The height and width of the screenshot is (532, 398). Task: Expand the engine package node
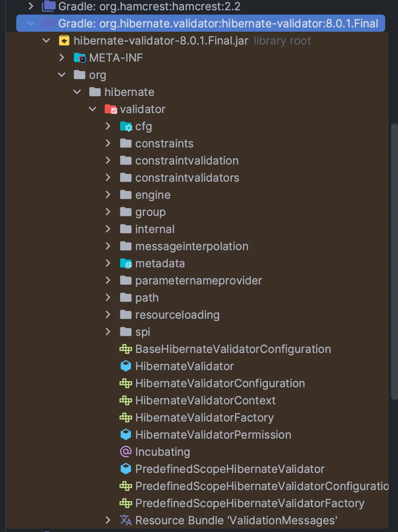pos(108,195)
